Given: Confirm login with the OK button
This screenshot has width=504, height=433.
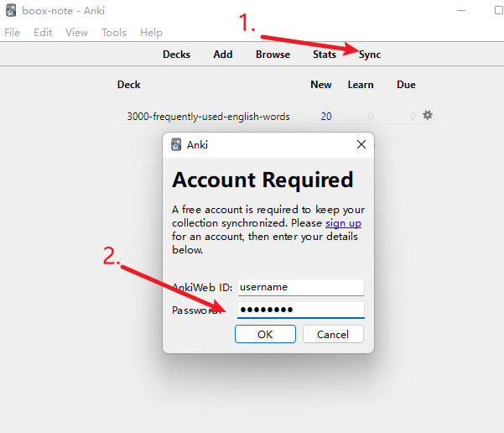Looking at the screenshot, I should [x=265, y=334].
